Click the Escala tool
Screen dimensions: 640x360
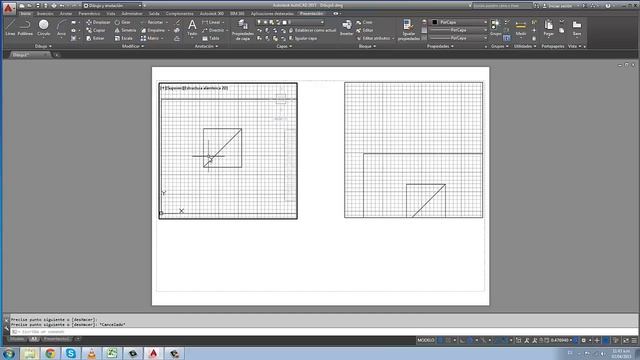click(123, 38)
